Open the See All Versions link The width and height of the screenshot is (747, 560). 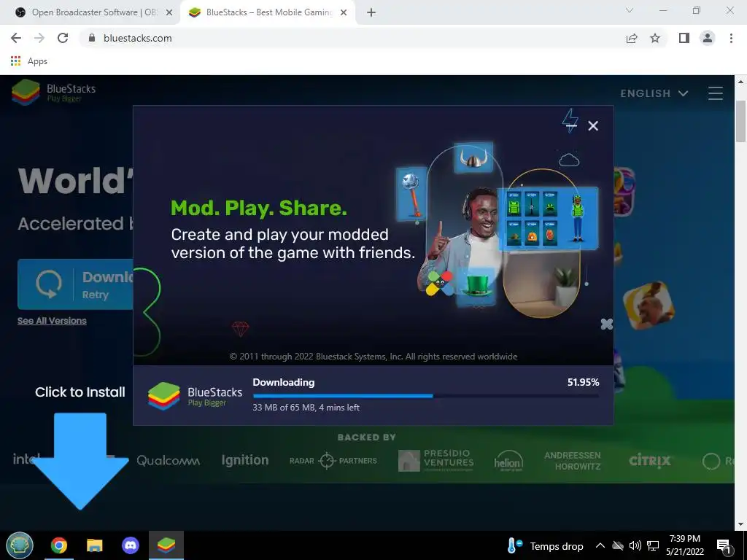52,321
